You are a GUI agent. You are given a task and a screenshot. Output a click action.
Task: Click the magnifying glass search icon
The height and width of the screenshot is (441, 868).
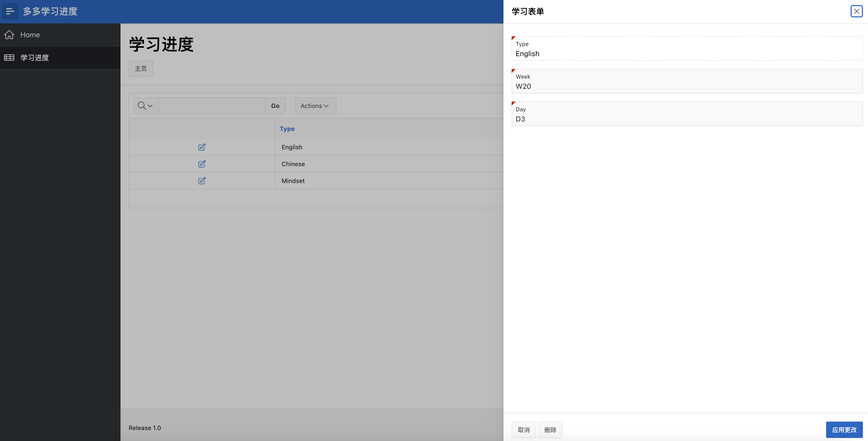click(x=141, y=106)
